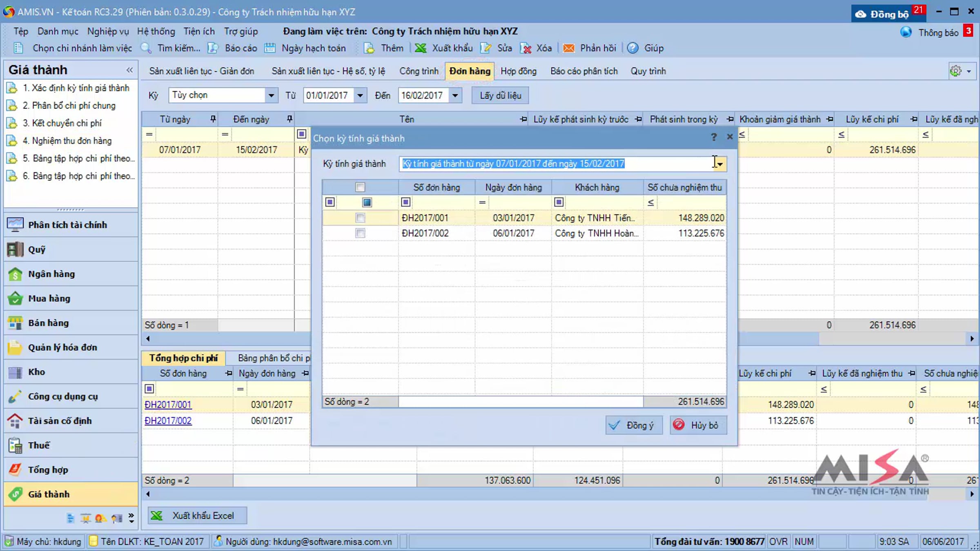Switch to the Báo cáo phân tích tab
Viewport: 980px width, 551px height.
(x=584, y=71)
